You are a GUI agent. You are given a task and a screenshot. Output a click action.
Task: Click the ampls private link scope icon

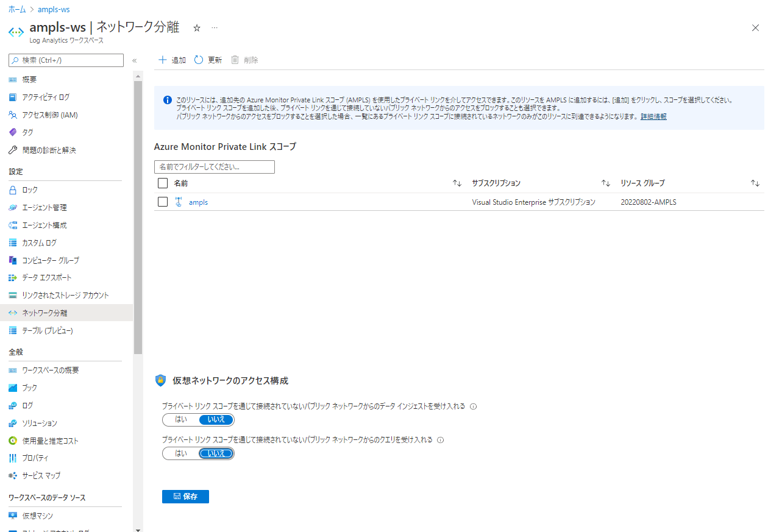click(x=179, y=202)
